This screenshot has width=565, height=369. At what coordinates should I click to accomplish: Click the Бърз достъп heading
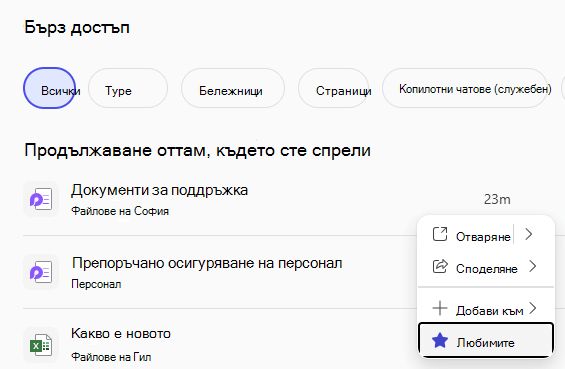(x=77, y=28)
